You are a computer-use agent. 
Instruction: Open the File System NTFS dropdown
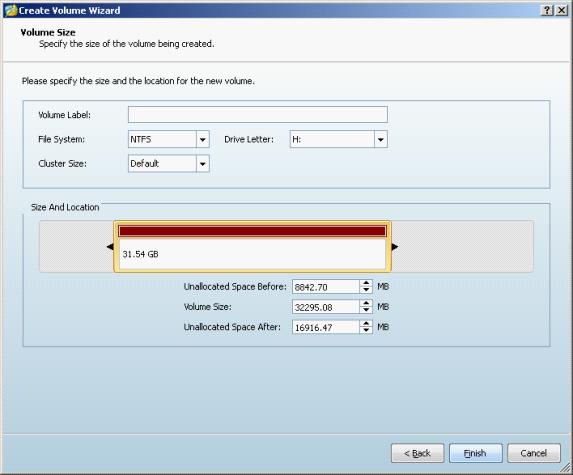pos(202,139)
